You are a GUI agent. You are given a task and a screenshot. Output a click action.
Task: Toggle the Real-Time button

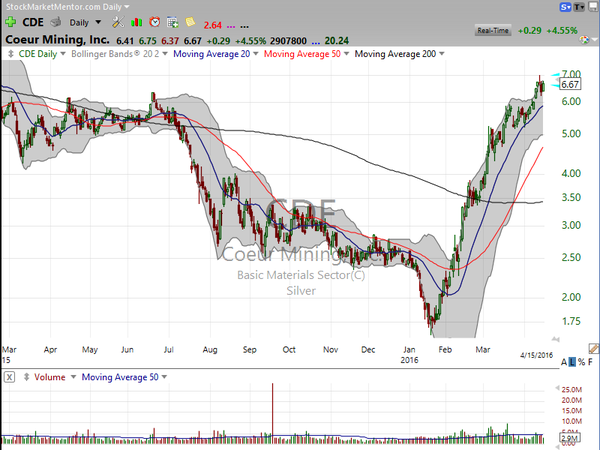[x=493, y=31]
